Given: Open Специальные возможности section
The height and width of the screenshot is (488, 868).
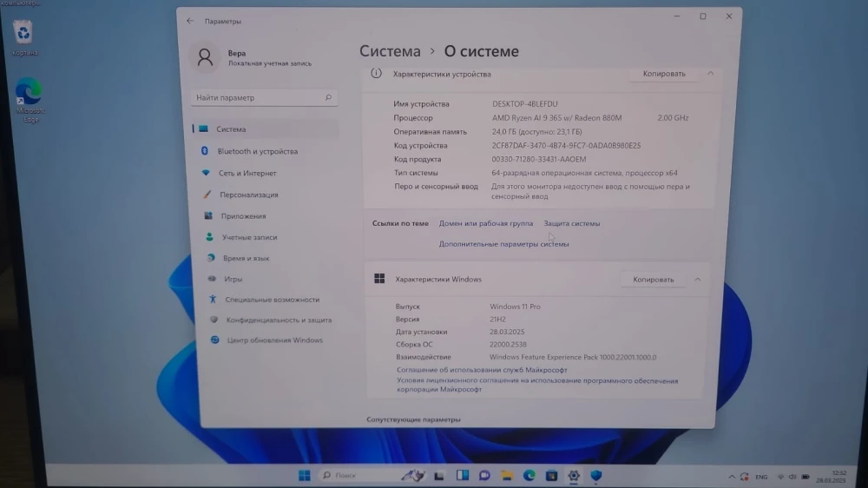Looking at the screenshot, I should tap(272, 300).
